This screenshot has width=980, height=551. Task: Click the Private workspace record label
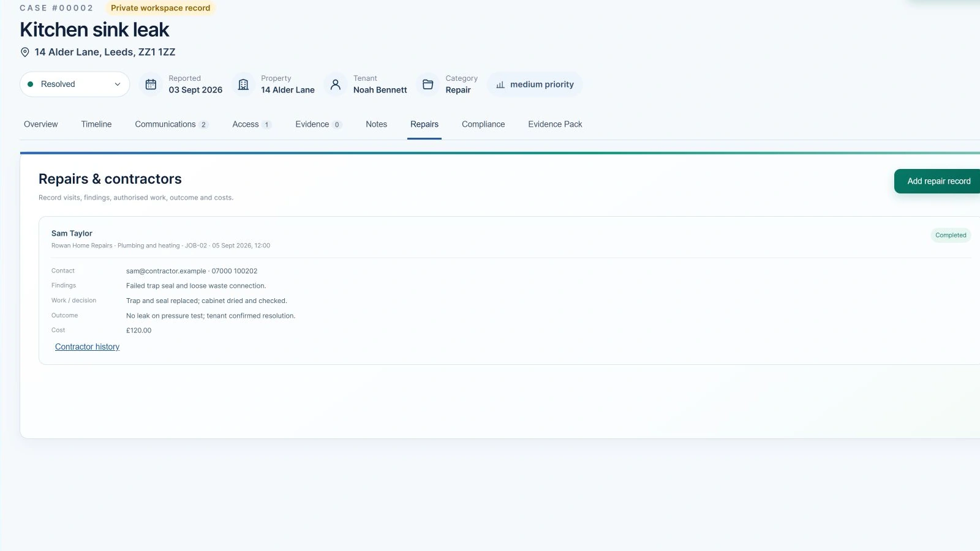[x=160, y=8]
